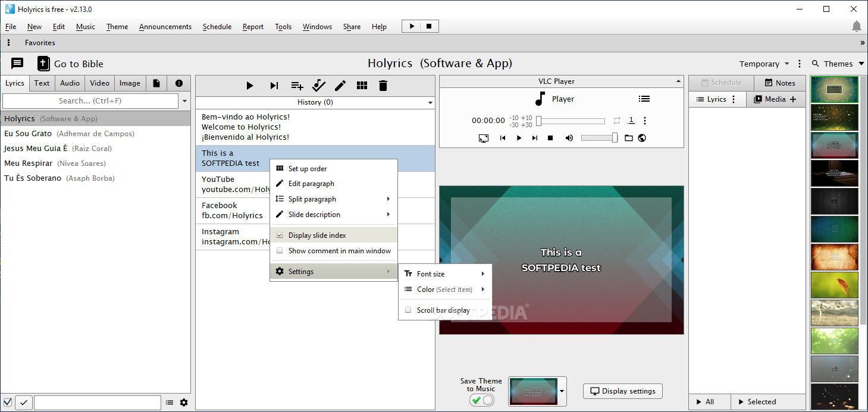The height and width of the screenshot is (412, 868).
Task: Open Go to Bible
Action: [x=70, y=64]
